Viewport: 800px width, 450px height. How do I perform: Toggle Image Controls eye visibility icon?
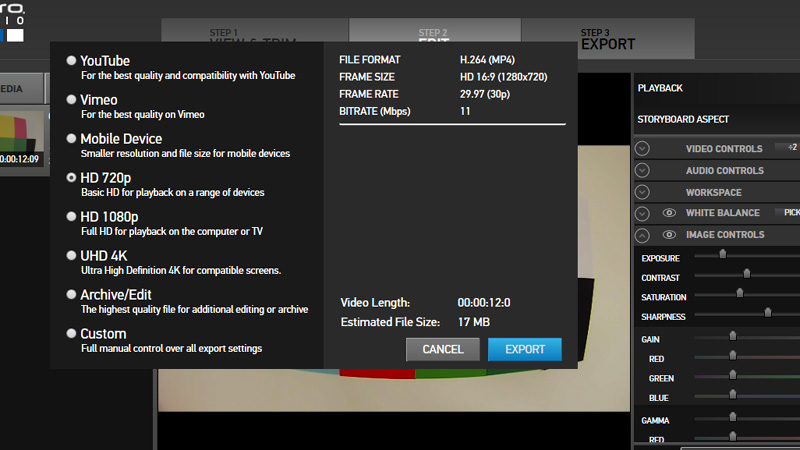pos(669,235)
